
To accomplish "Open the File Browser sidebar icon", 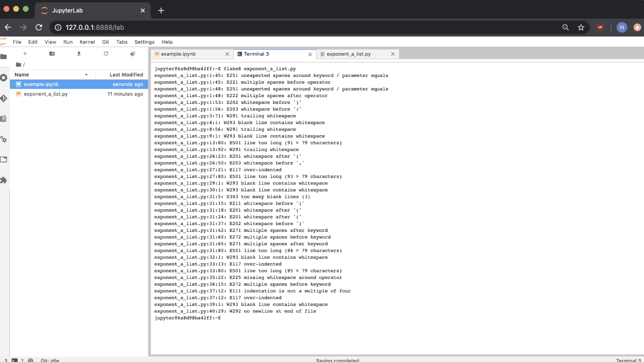I will [4, 57].
